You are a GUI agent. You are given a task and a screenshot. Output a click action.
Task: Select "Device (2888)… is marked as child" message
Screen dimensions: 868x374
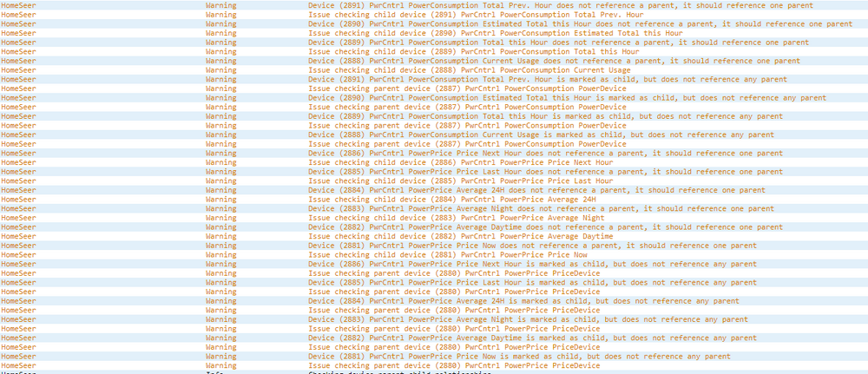(x=541, y=135)
